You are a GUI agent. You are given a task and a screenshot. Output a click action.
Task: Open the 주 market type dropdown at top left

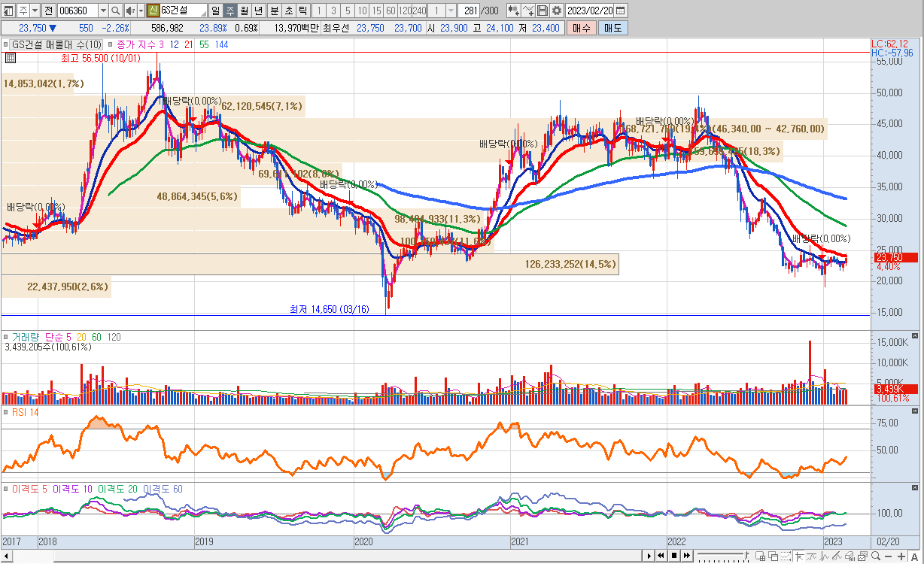coord(35,11)
